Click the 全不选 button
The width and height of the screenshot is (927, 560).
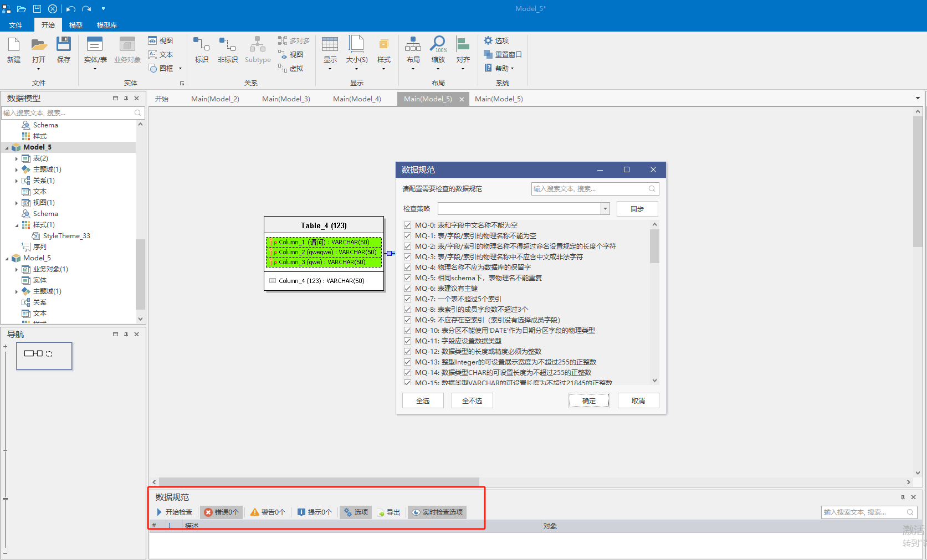point(472,400)
